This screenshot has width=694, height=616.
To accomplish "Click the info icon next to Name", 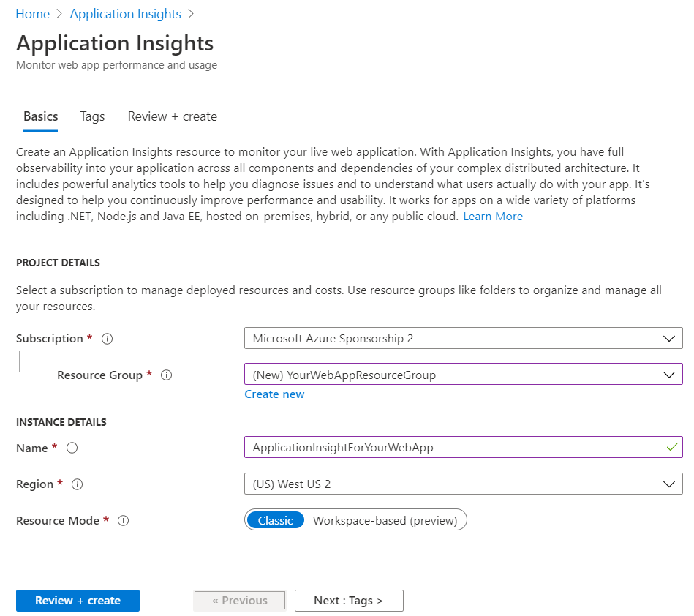I will coord(72,448).
